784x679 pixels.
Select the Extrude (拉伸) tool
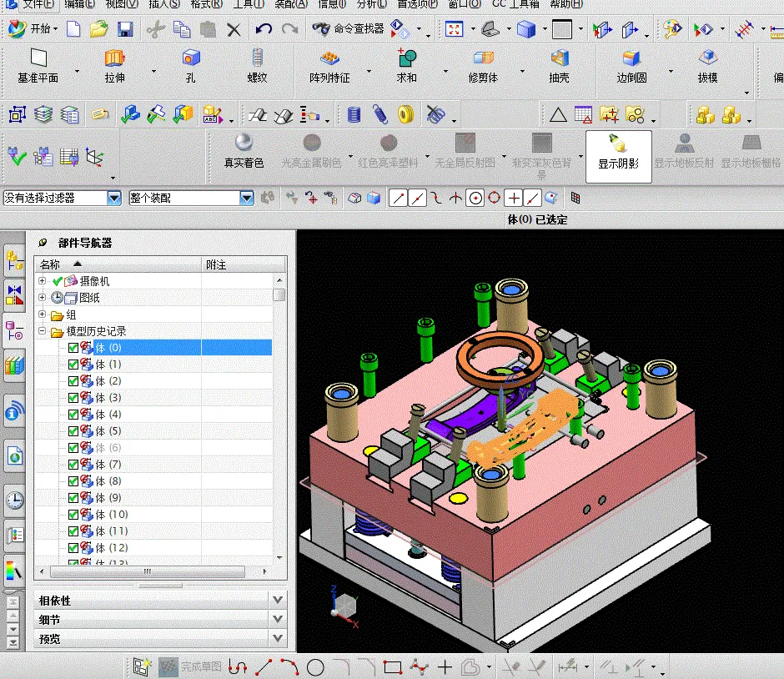pos(114,66)
